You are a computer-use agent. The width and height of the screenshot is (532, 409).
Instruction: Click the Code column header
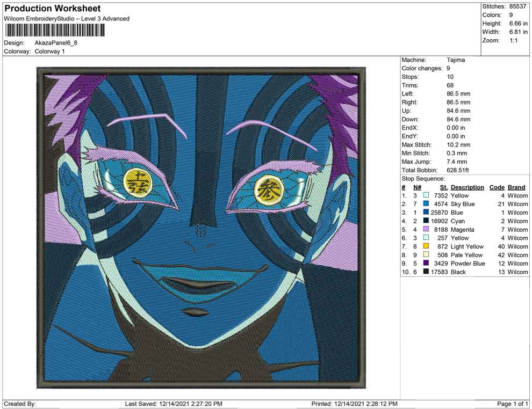point(497,187)
